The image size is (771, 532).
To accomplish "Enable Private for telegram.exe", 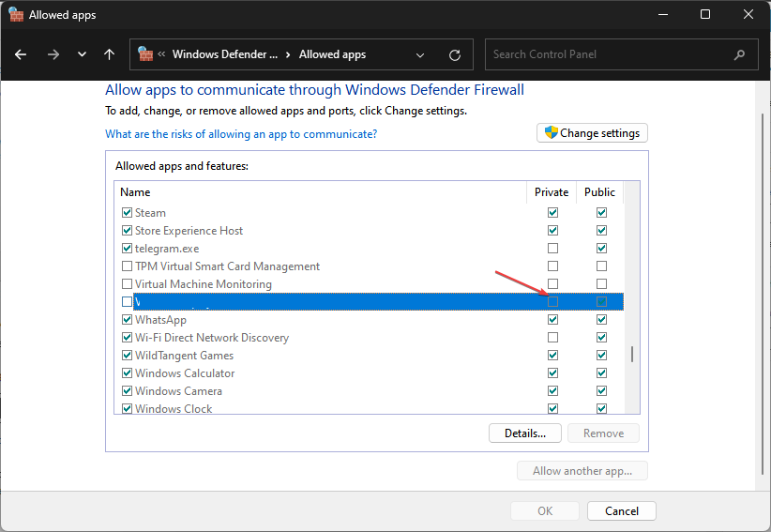I will pyautogui.click(x=552, y=249).
